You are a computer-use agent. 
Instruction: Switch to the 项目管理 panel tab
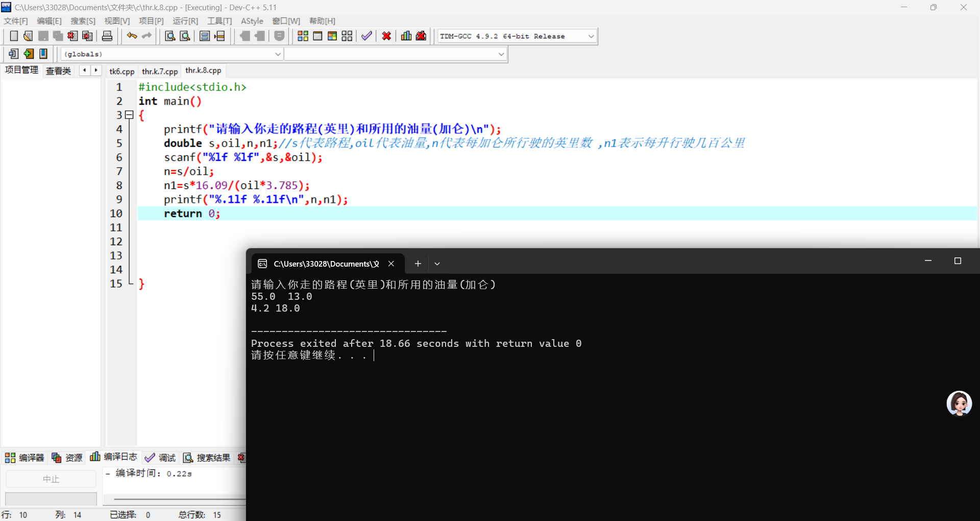pyautogui.click(x=21, y=70)
